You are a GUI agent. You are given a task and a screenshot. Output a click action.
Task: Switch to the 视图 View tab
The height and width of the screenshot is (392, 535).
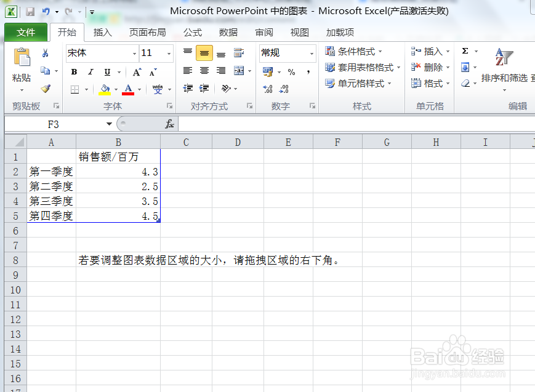click(x=300, y=33)
